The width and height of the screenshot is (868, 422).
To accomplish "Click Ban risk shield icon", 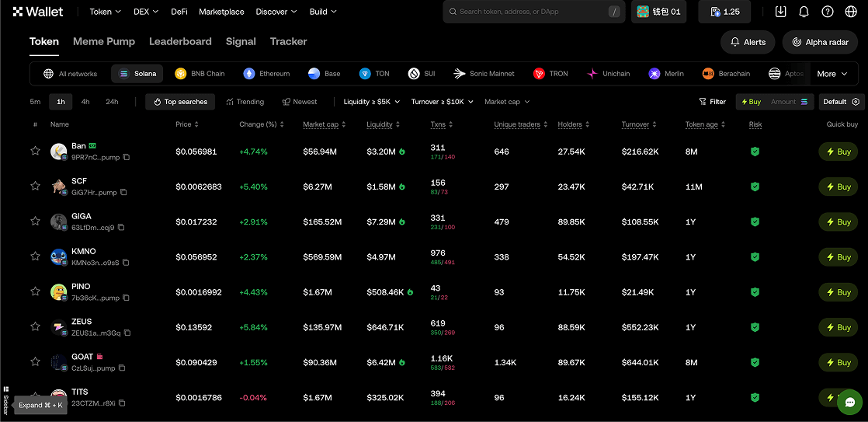I will pyautogui.click(x=755, y=152).
